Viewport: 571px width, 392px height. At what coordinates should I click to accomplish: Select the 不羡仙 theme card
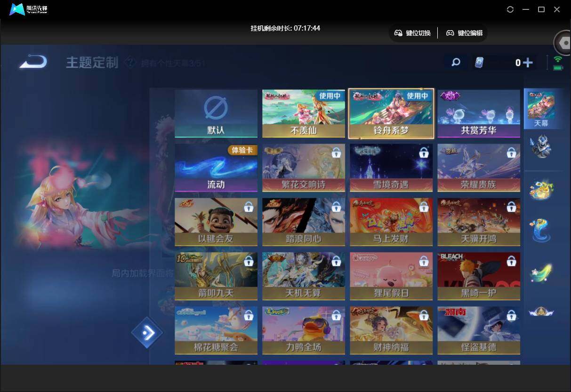click(304, 113)
